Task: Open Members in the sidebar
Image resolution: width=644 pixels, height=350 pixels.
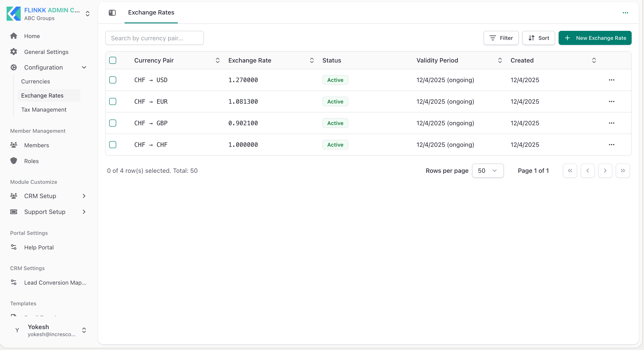Action: (37, 145)
